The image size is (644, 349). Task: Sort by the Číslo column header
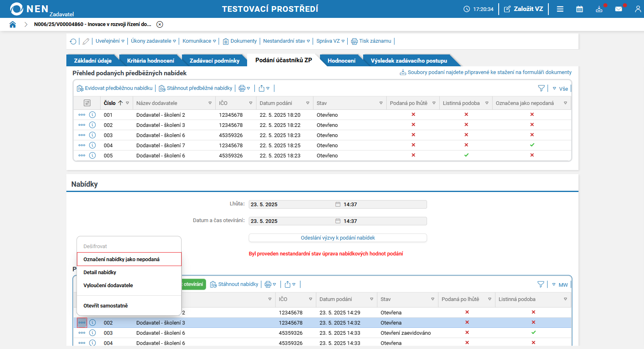tap(110, 103)
